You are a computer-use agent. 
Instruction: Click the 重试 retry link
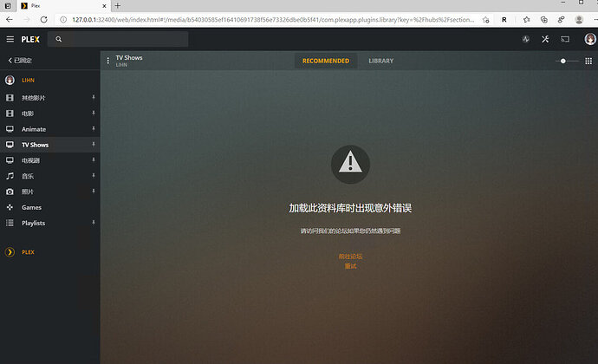click(x=350, y=266)
